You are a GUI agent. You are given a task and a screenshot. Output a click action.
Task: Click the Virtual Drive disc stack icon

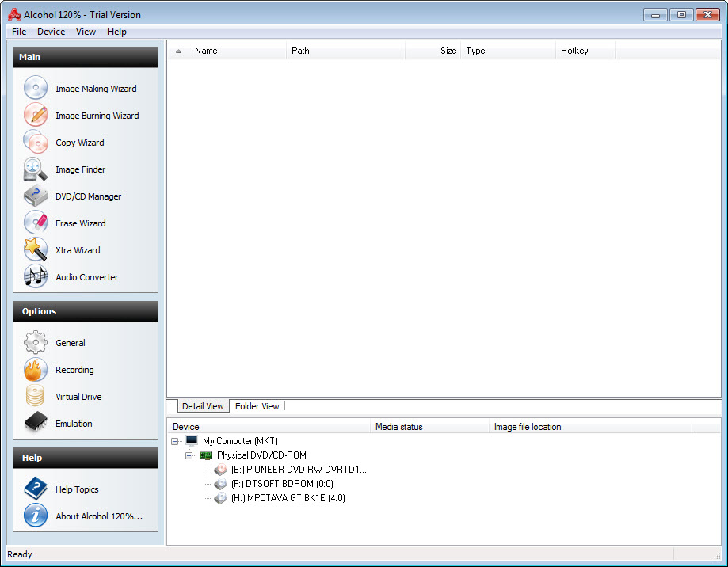pos(36,396)
